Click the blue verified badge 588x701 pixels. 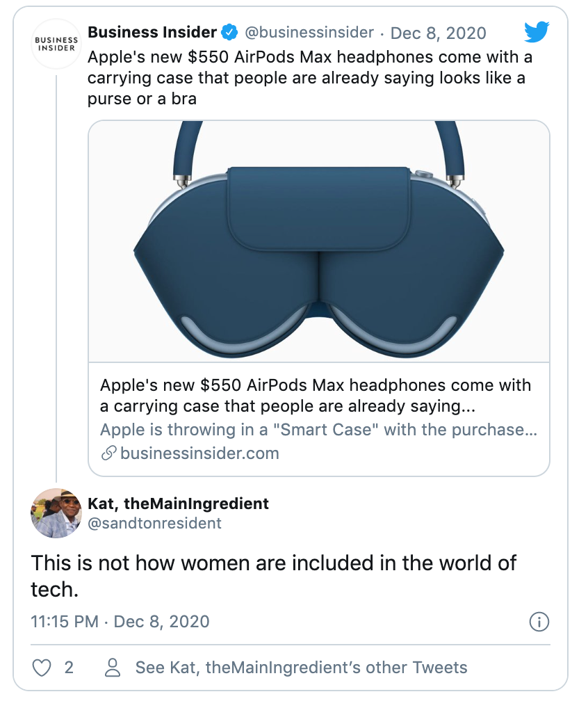(x=229, y=32)
